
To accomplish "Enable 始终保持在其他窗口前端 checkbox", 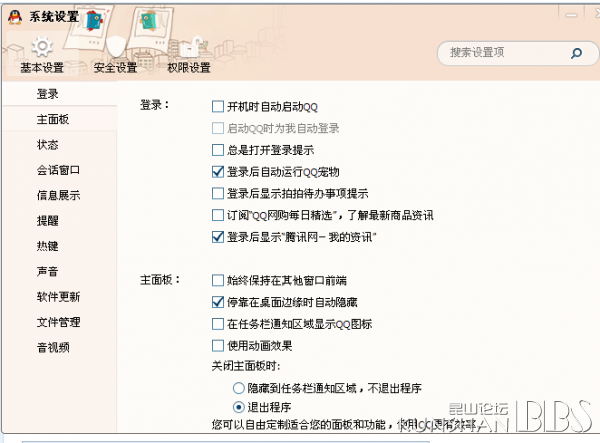I will [x=218, y=280].
